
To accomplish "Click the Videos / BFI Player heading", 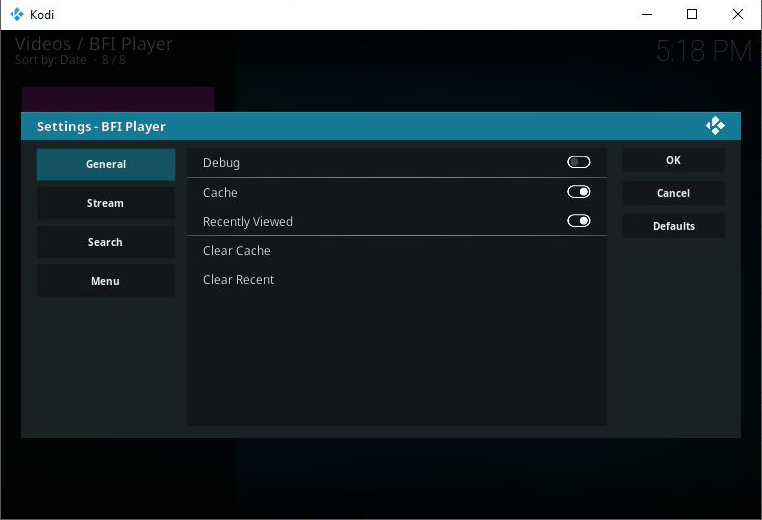I will pos(94,44).
